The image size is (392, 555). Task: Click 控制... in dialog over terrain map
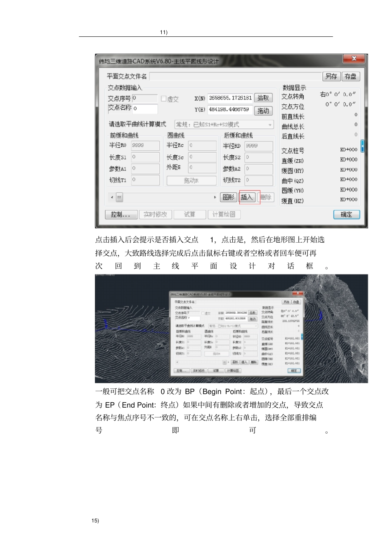pyautogui.click(x=182, y=371)
